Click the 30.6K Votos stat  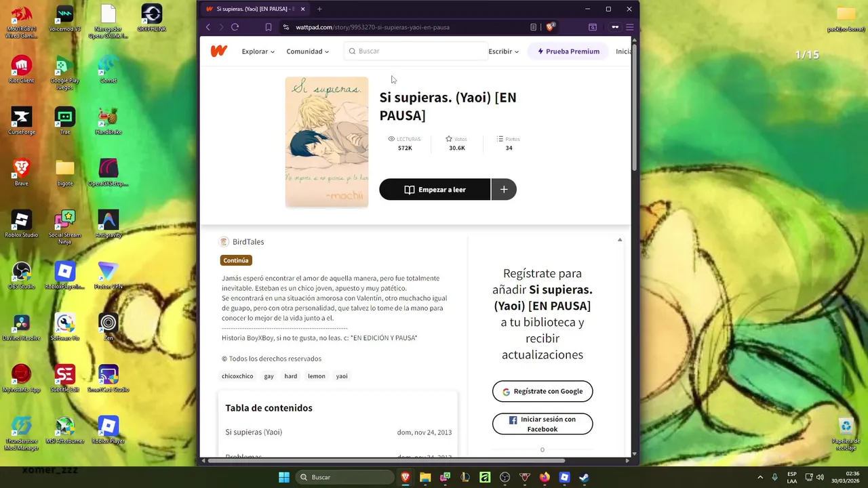pyautogui.click(x=457, y=144)
